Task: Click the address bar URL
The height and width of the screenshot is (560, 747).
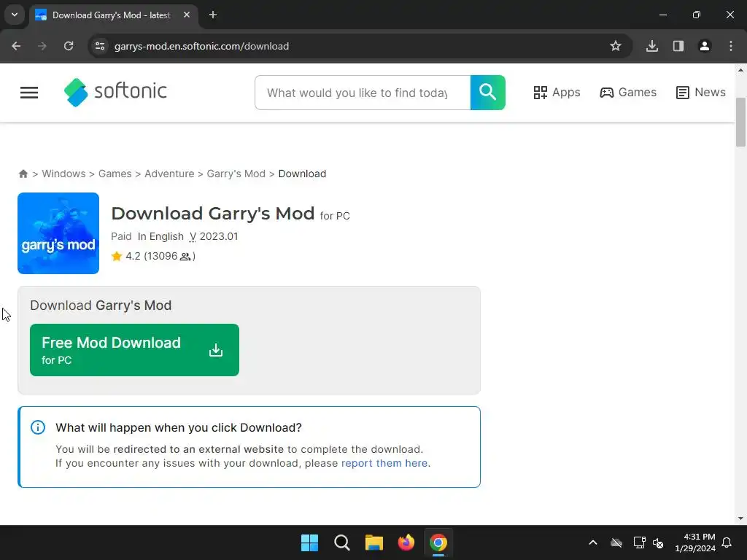Action: point(201,46)
